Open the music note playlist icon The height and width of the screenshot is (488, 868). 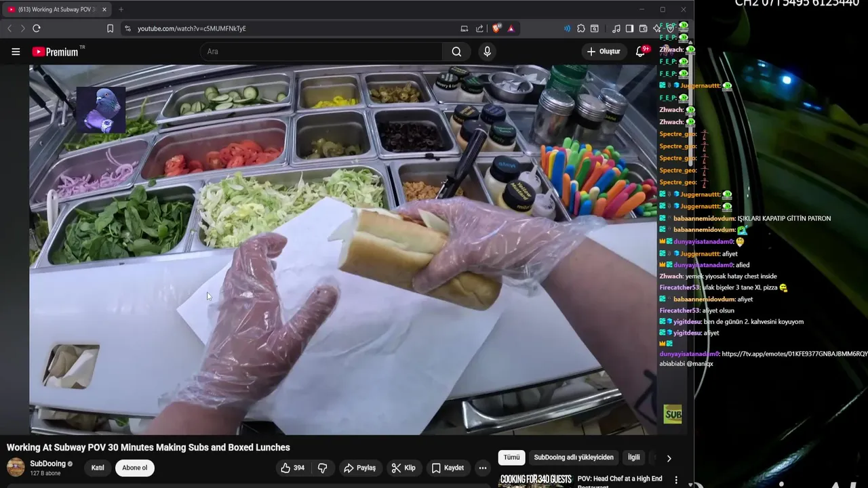pyautogui.click(x=616, y=28)
